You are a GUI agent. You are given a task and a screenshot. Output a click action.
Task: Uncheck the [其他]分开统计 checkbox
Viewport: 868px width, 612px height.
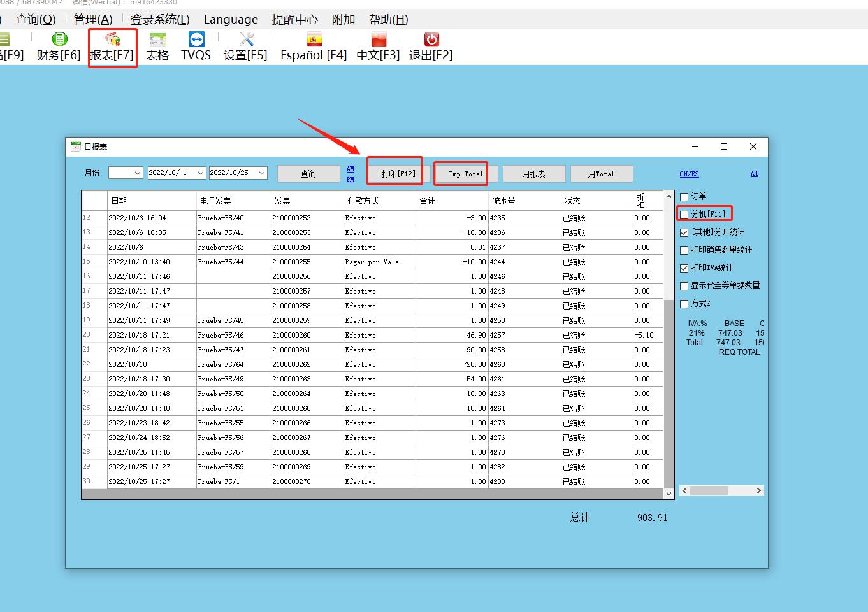tap(684, 232)
